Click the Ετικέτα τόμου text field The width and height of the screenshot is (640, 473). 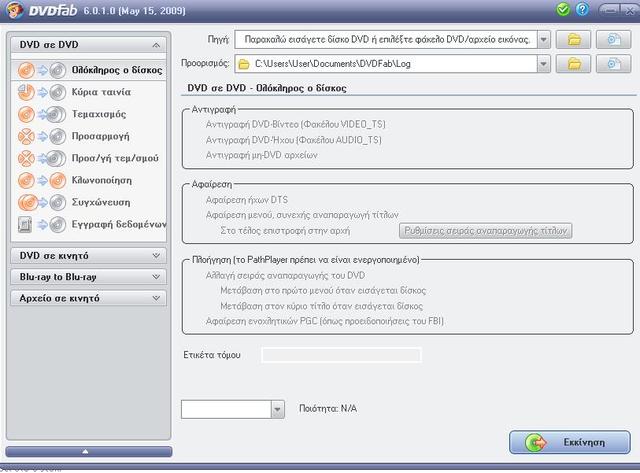[341, 355]
